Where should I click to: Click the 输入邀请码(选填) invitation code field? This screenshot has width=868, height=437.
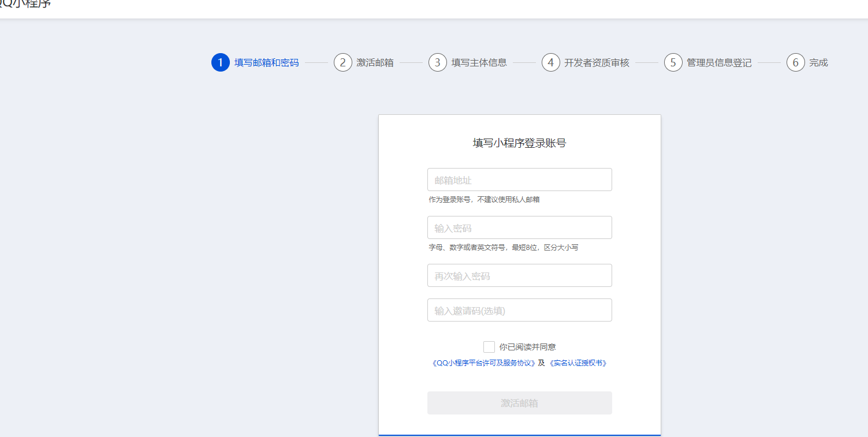[519, 310]
